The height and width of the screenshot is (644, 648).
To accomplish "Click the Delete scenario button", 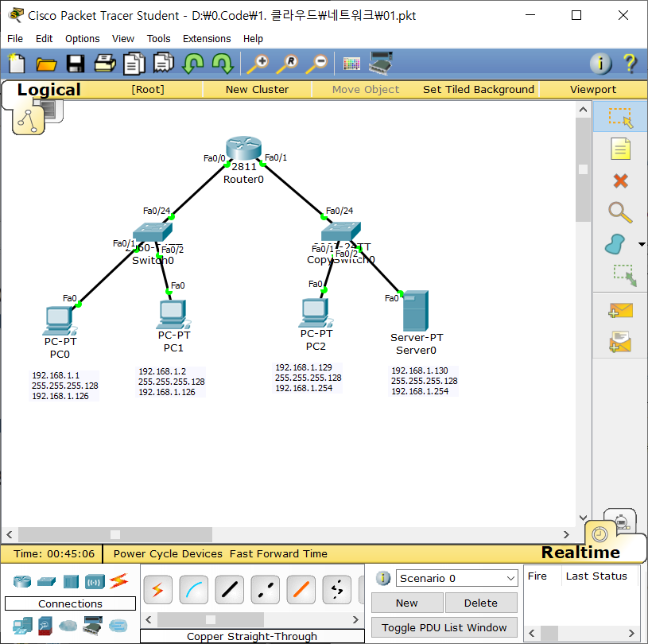I will tap(481, 603).
